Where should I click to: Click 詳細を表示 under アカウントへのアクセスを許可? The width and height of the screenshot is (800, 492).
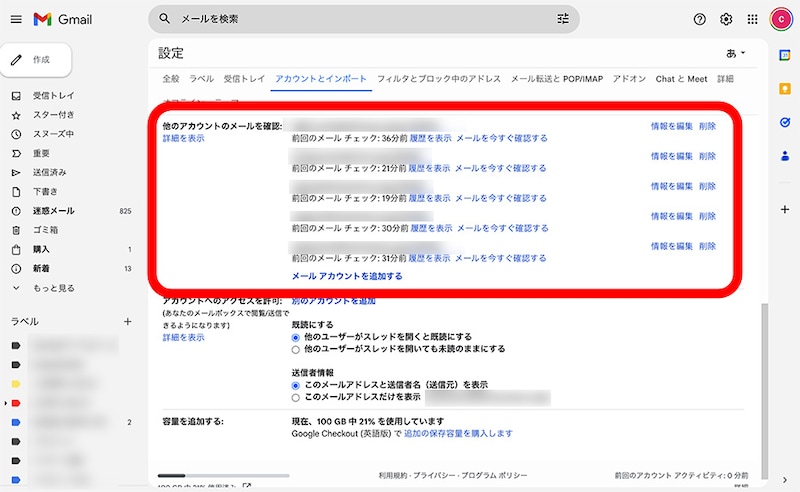[183, 337]
